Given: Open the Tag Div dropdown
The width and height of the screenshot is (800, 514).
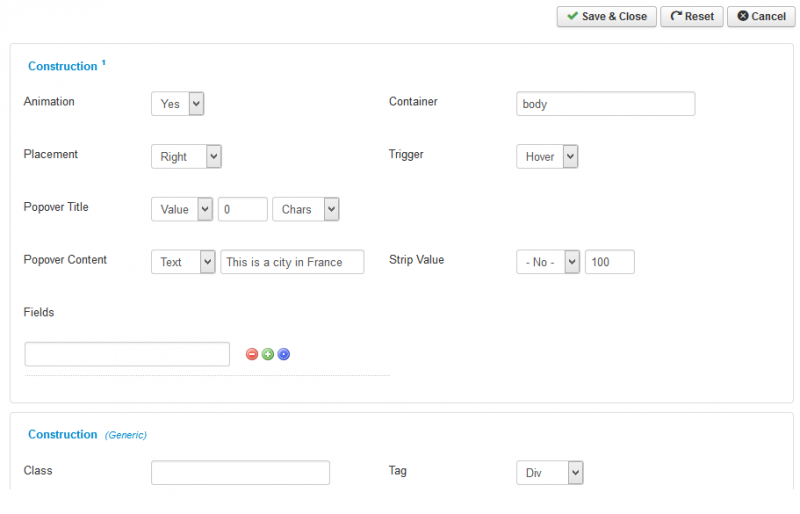Looking at the screenshot, I should click(549, 473).
